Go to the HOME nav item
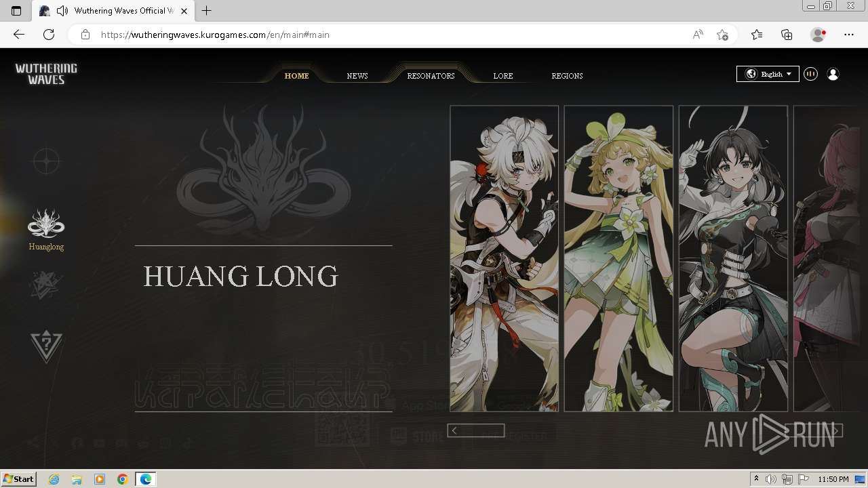 (296, 76)
